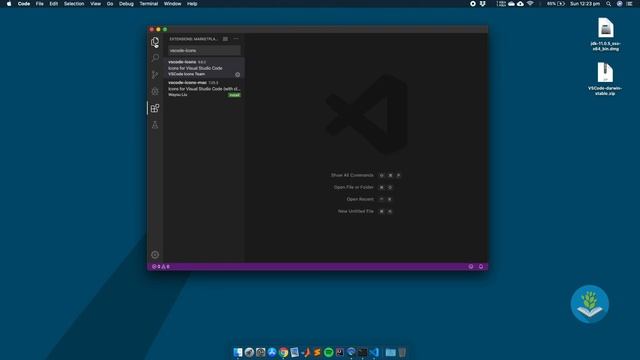
Task: Open Launchpad rocket in the Dock
Action: (x=249, y=352)
